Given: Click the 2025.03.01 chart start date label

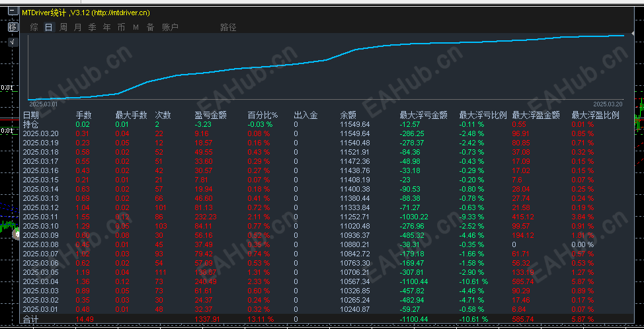Looking at the screenshot, I should [44, 104].
